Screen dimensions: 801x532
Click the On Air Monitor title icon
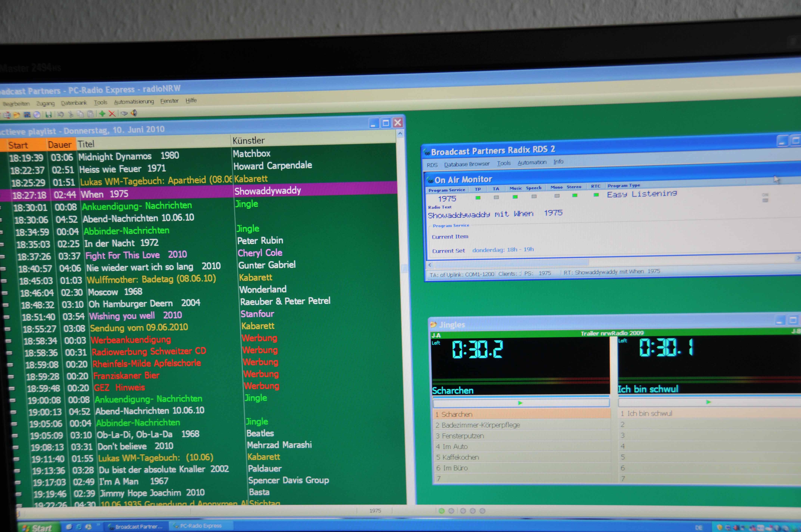click(430, 180)
